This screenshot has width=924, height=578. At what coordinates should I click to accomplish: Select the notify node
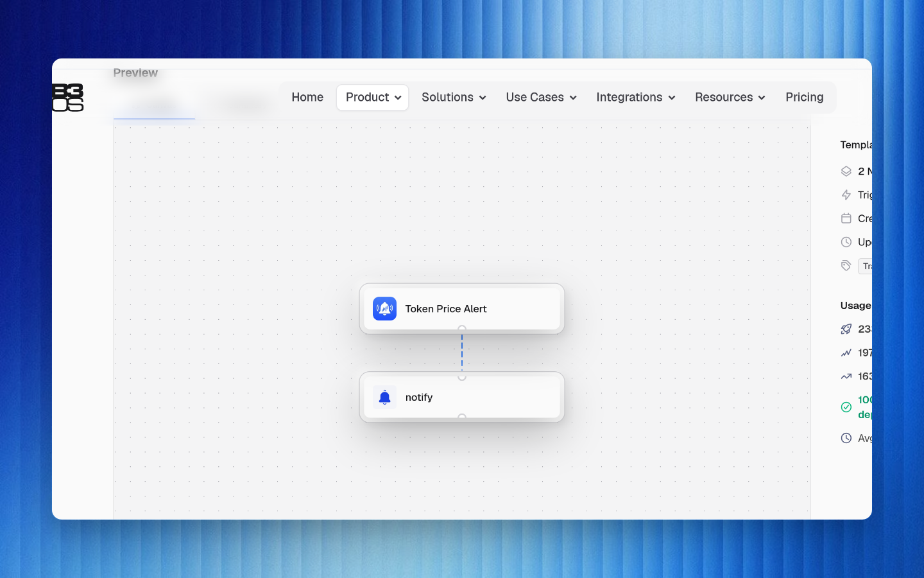462,398
